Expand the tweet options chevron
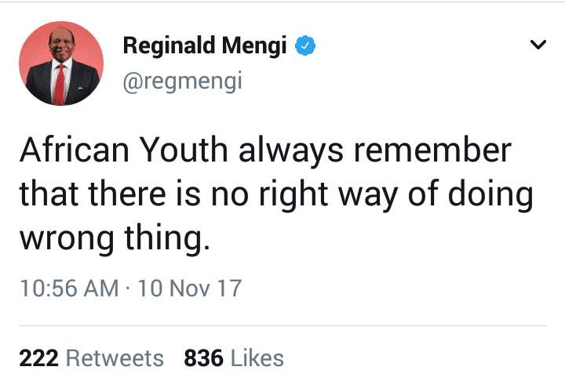 [x=538, y=45]
